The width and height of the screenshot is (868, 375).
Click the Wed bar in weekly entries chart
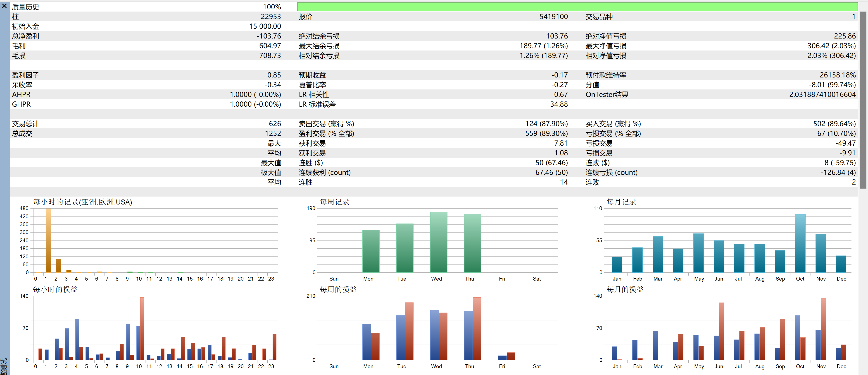click(x=439, y=242)
